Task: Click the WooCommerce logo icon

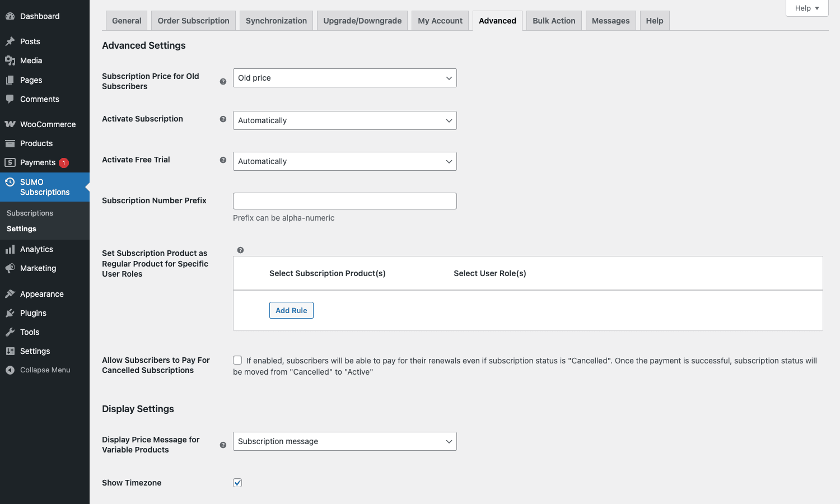Action: 10,124
